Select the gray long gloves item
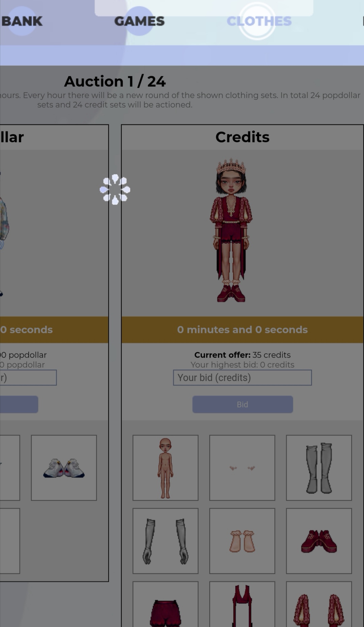Image resolution: width=364 pixels, height=627 pixels. tap(165, 541)
